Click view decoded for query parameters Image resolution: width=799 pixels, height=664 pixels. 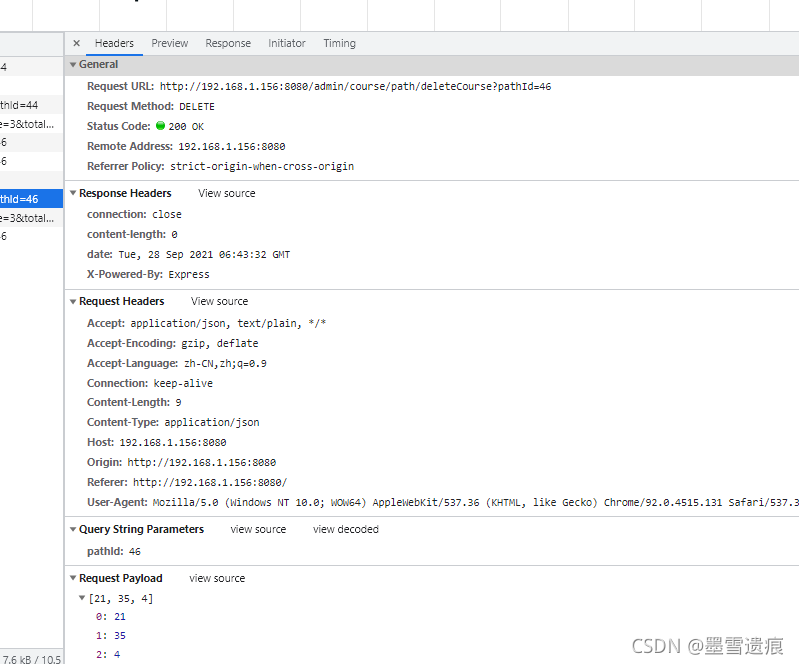coord(345,529)
